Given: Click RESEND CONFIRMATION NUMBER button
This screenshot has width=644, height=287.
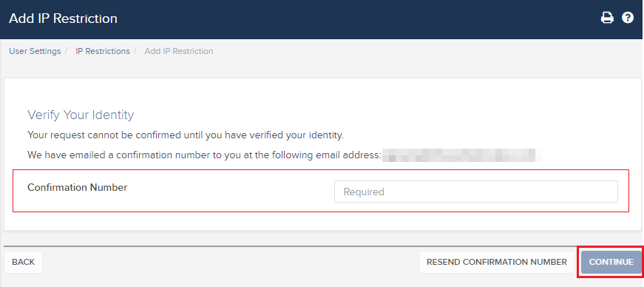Looking at the screenshot, I should 497,263.
